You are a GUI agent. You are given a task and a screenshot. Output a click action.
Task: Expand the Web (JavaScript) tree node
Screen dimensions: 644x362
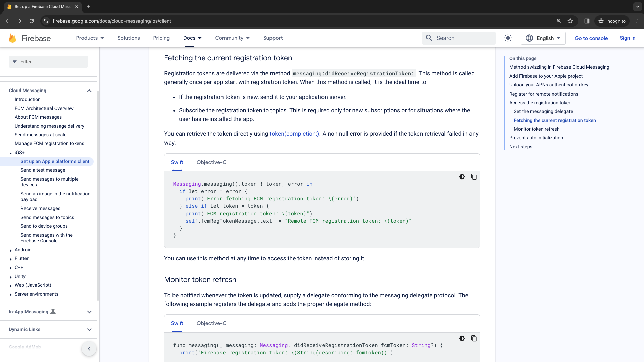point(11,286)
